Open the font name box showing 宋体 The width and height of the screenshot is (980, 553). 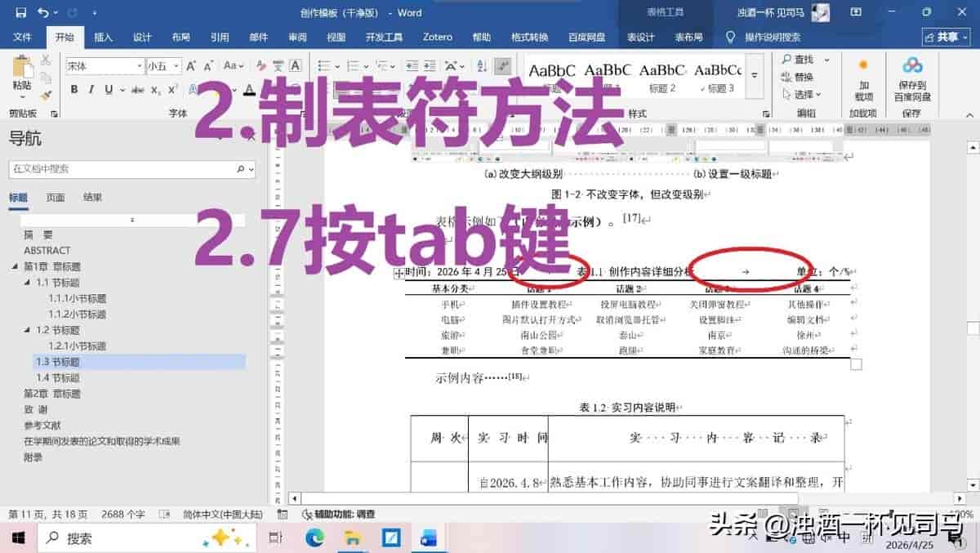[105, 66]
